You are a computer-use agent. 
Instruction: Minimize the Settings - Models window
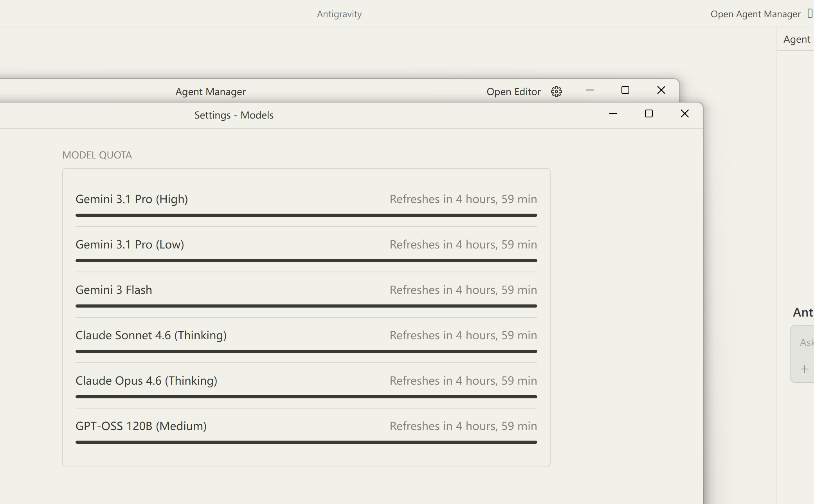(613, 113)
